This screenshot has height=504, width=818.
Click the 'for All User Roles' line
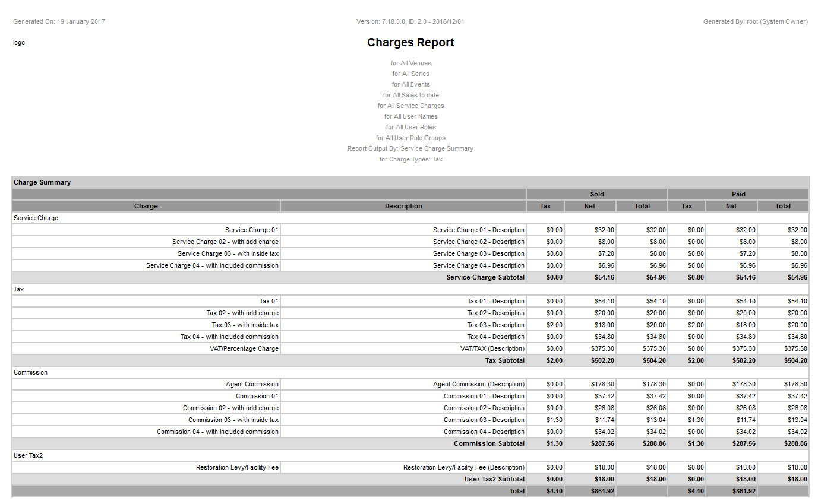(410, 127)
